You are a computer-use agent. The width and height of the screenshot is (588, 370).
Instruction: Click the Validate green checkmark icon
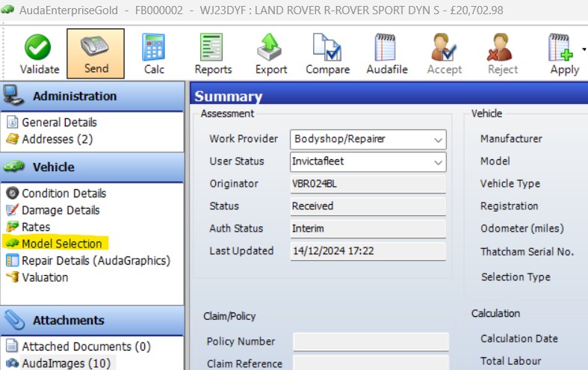pyautogui.click(x=37, y=47)
